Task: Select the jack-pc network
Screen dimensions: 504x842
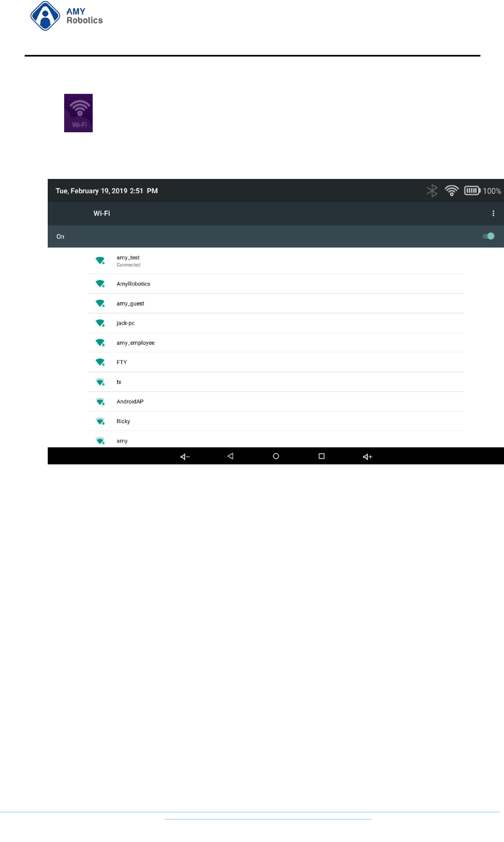Action: (276, 323)
